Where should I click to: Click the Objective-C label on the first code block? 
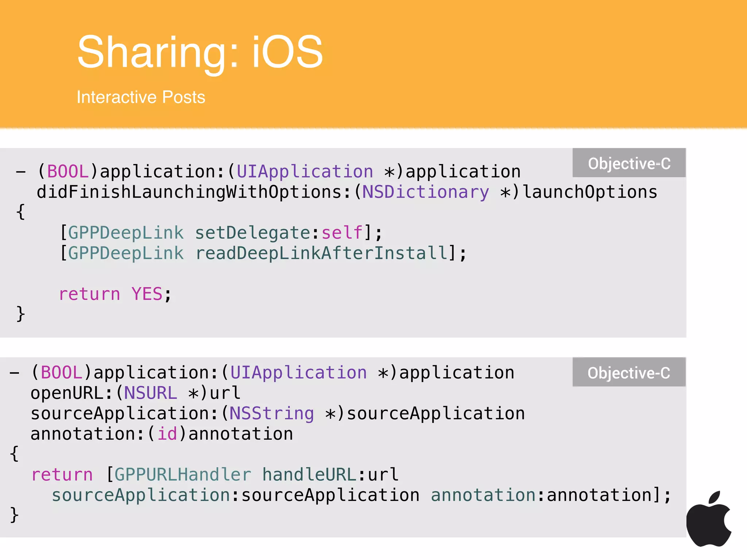tap(629, 163)
